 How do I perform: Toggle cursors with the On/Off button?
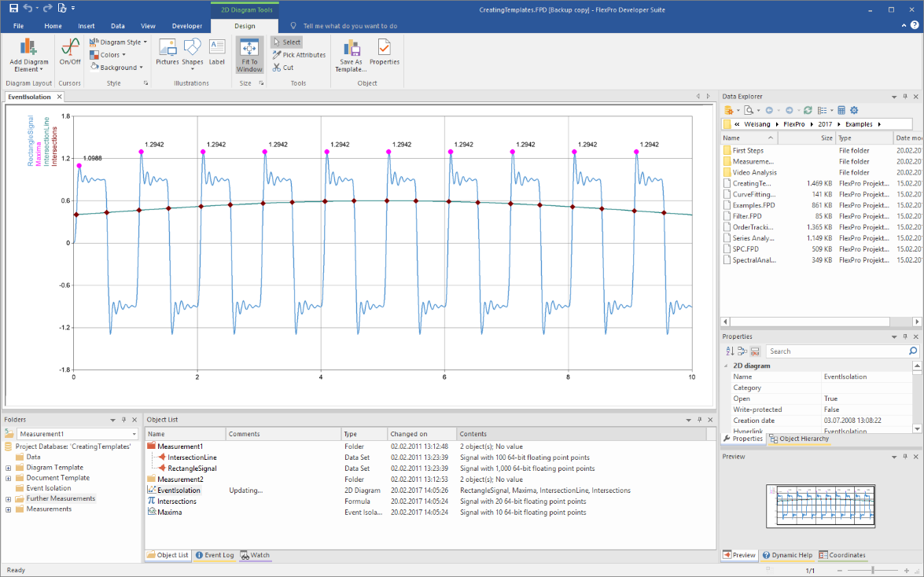click(x=70, y=47)
